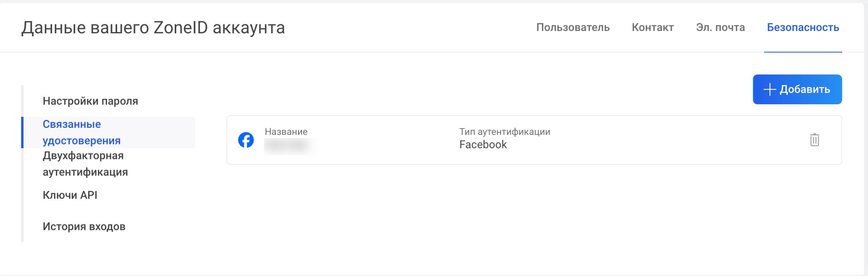Select Связанные удостоверения sidebar item
The width and height of the screenshot is (868, 276).
tap(81, 133)
